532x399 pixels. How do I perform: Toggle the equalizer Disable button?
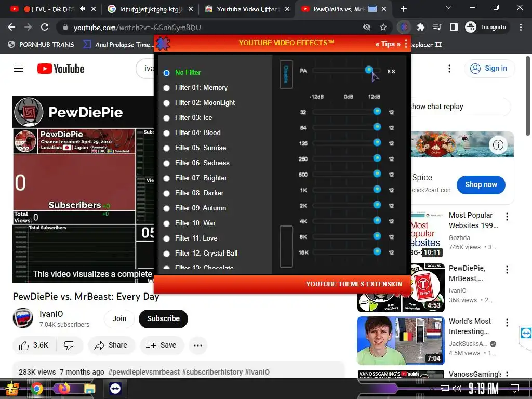[286, 74]
